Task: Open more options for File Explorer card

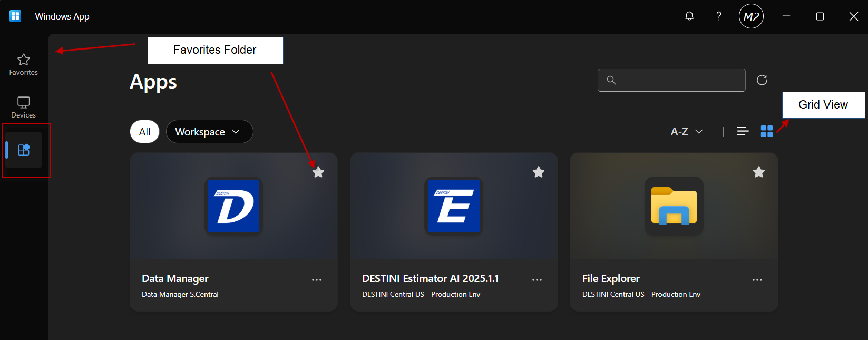Action: (757, 280)
